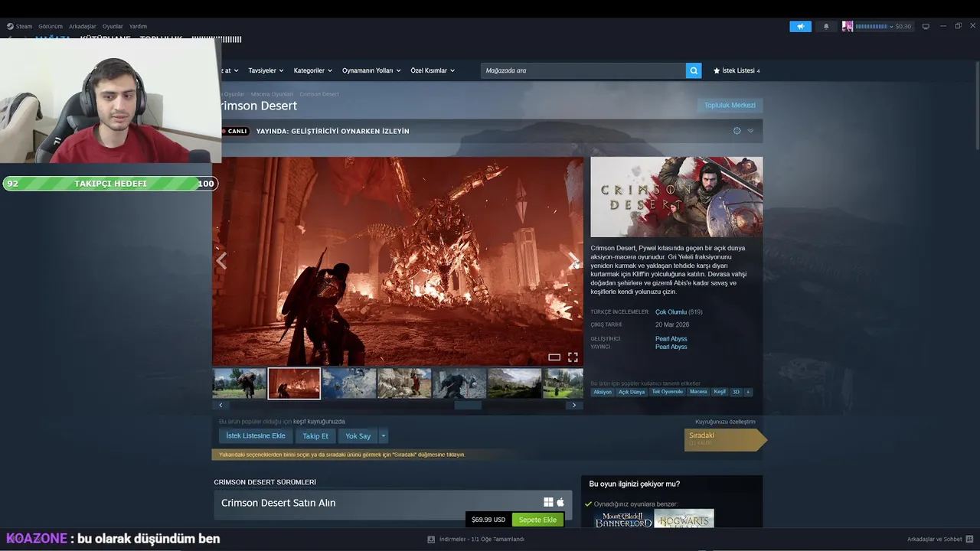Viewport: 980px width, 551px height.
Task: Open the Oyunlar menu
Action: [x=113, y=26]
